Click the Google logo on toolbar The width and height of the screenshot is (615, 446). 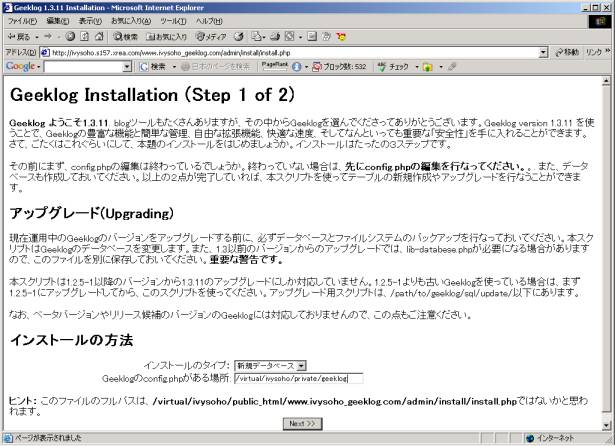coord(20,66)
